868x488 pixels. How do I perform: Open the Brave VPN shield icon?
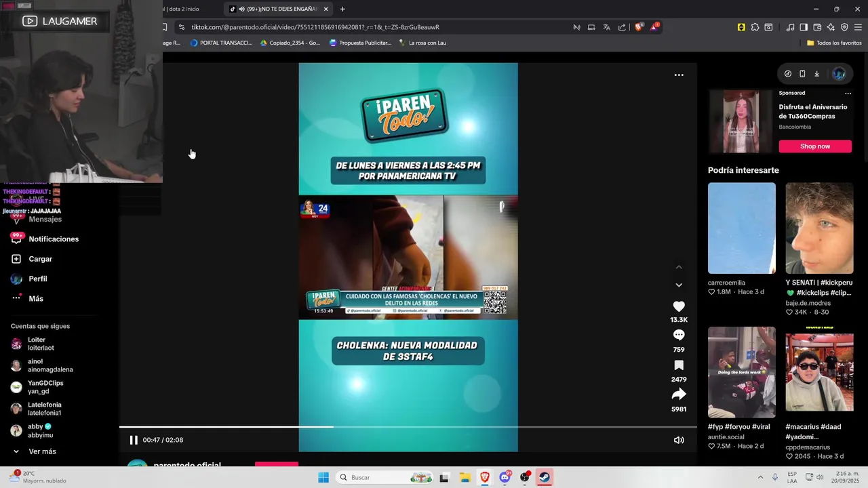(x=844, y=27)
